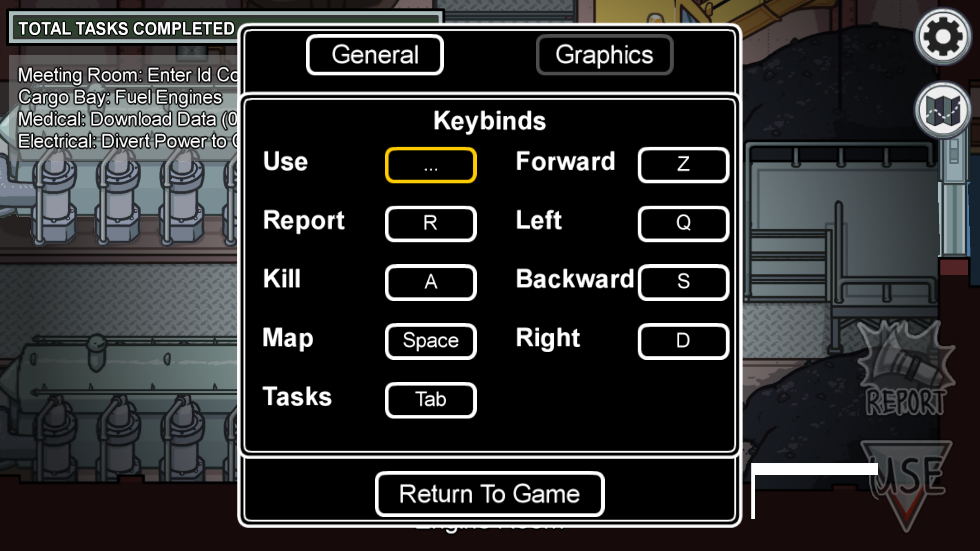The image size is (980, 551).
Task: Click the Kill keybind A field
Action: click(x=430, y=282)
